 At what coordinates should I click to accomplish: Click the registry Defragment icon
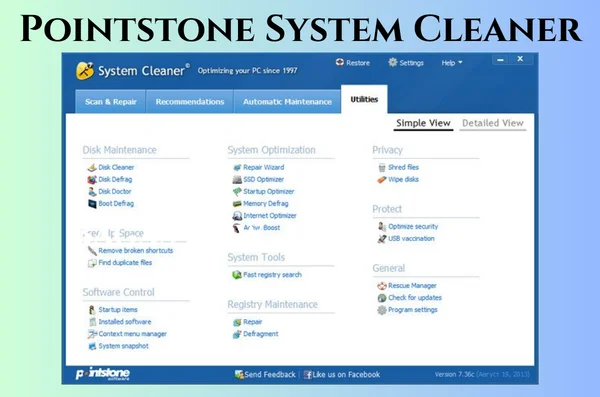pos(237,335)
